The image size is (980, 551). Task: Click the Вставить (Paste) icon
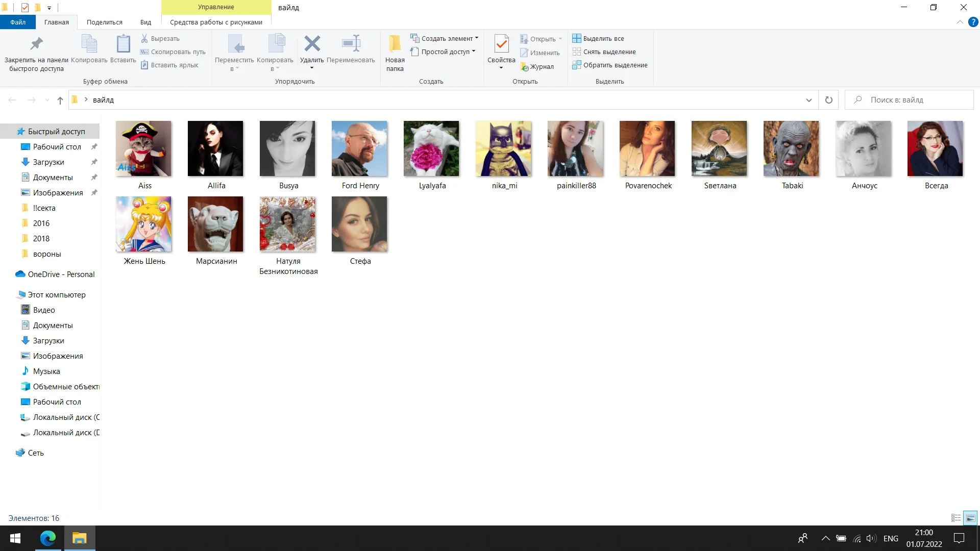coord(123,45)
